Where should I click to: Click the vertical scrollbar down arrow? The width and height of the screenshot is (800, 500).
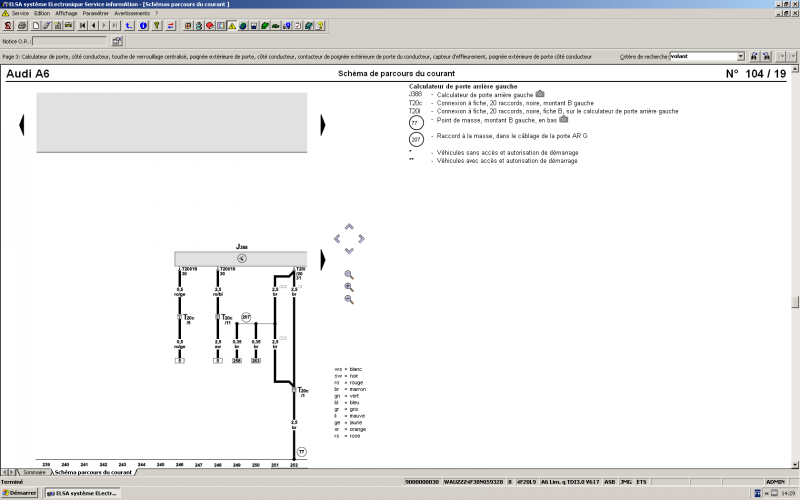(795, 464)
